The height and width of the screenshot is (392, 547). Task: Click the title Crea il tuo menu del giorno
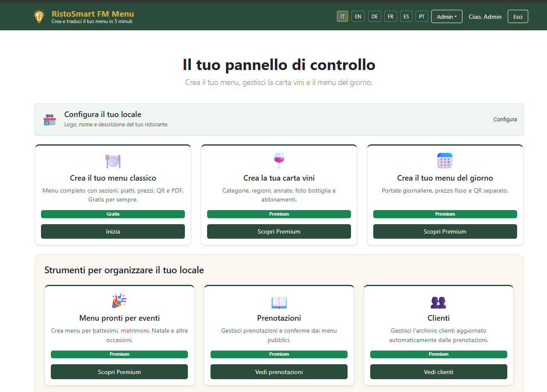coord(445,178)
